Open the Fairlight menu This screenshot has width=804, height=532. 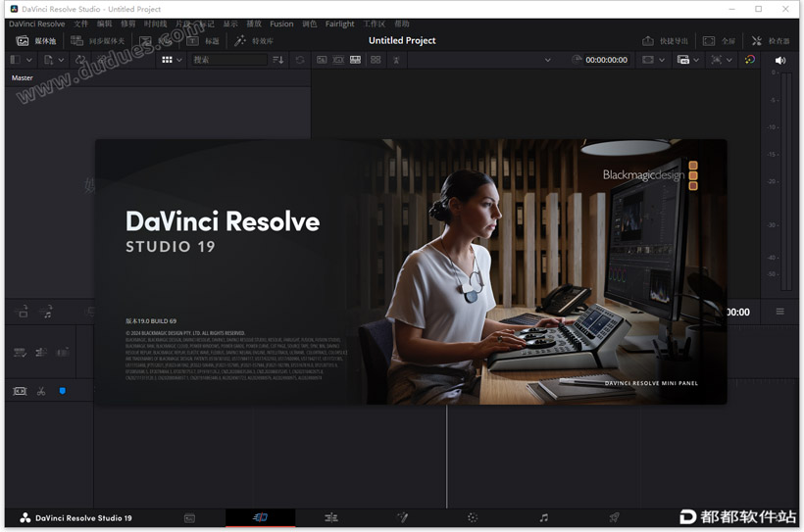[339, 24]
